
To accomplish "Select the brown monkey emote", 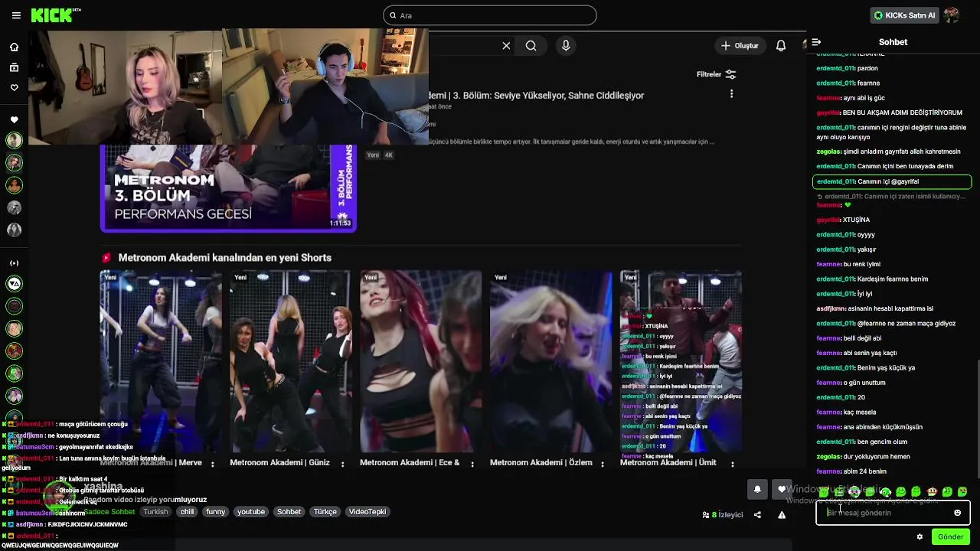I will point(932,491).
